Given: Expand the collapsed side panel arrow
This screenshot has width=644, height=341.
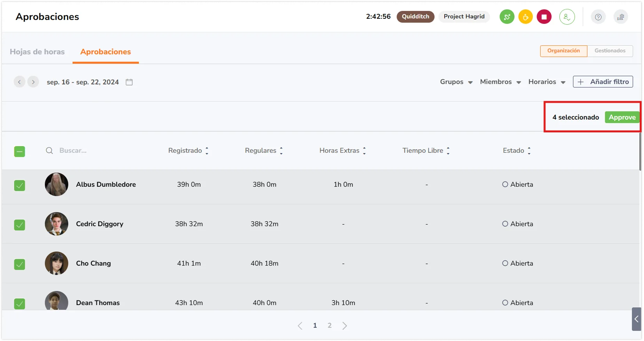Looking at the screenshot, I should 636,319.
